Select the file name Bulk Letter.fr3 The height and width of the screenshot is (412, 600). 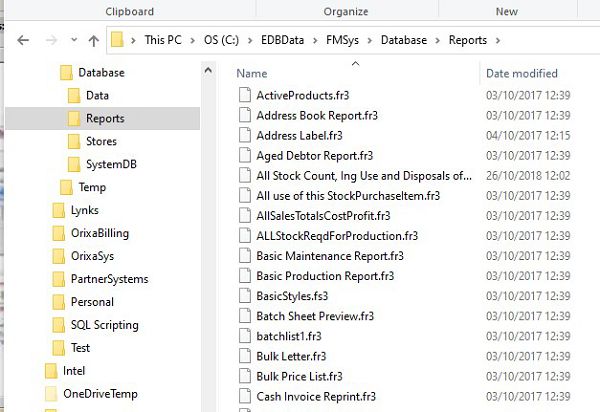[291, 356]
